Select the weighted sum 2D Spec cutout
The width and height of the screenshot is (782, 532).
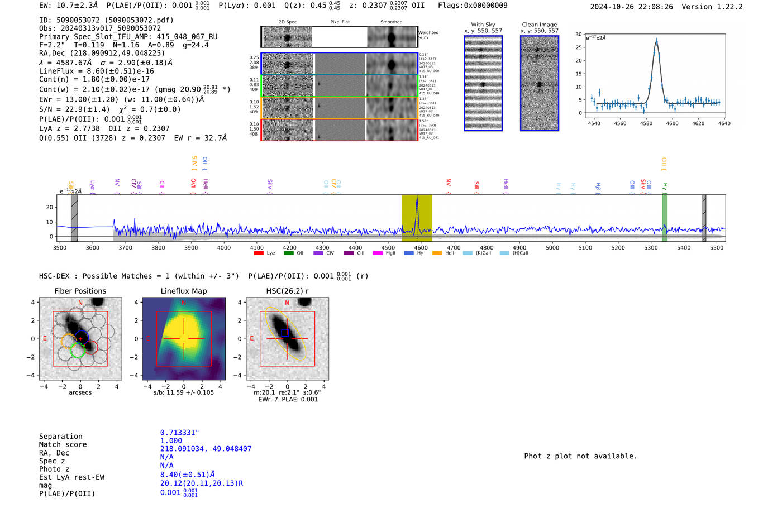tap(287, 37)
